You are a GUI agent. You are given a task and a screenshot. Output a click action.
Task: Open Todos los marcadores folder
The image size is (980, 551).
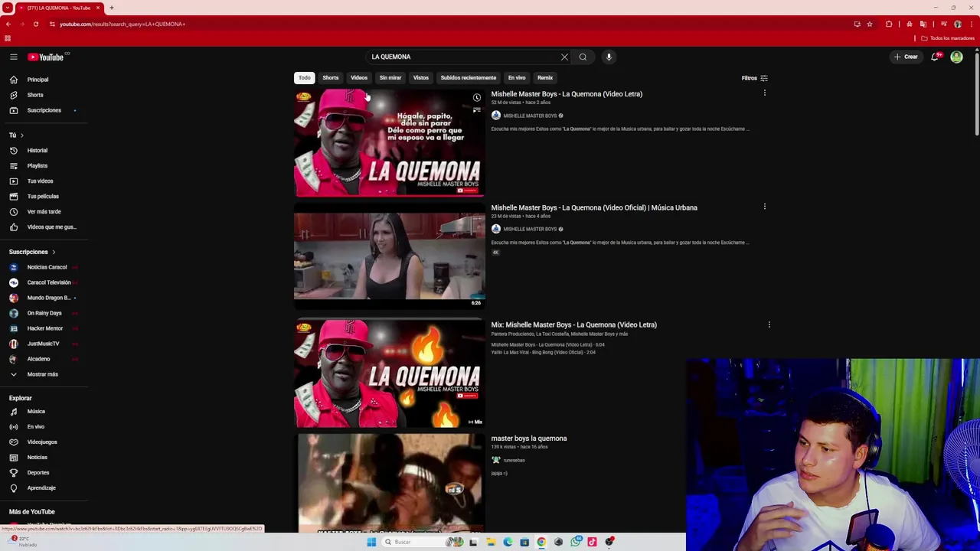pyautogui.click(x=948, y=38)
